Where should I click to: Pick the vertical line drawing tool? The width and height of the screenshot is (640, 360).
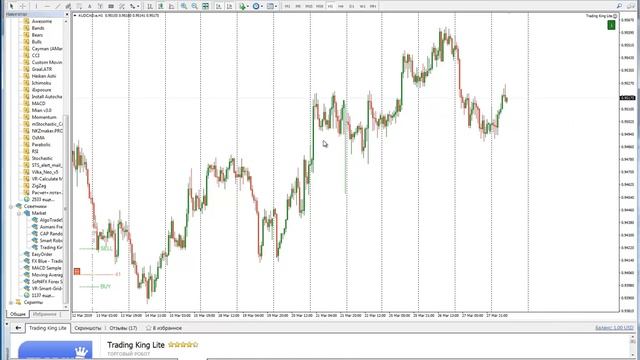pos(36,6)
